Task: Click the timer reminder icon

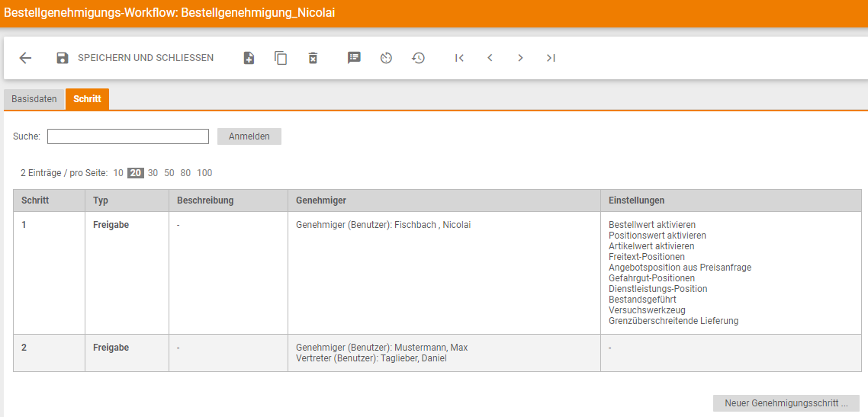Action: (x=386, y=58)
